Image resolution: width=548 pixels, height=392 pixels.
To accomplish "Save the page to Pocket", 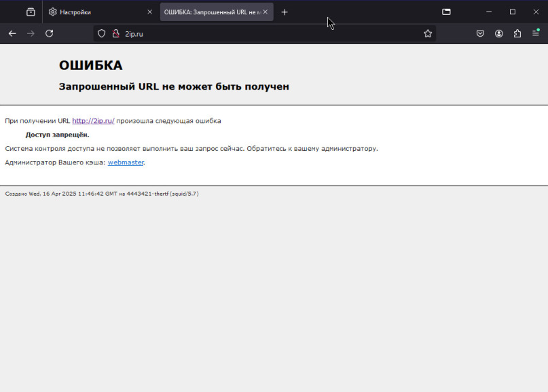I will (x=480, y=33).
